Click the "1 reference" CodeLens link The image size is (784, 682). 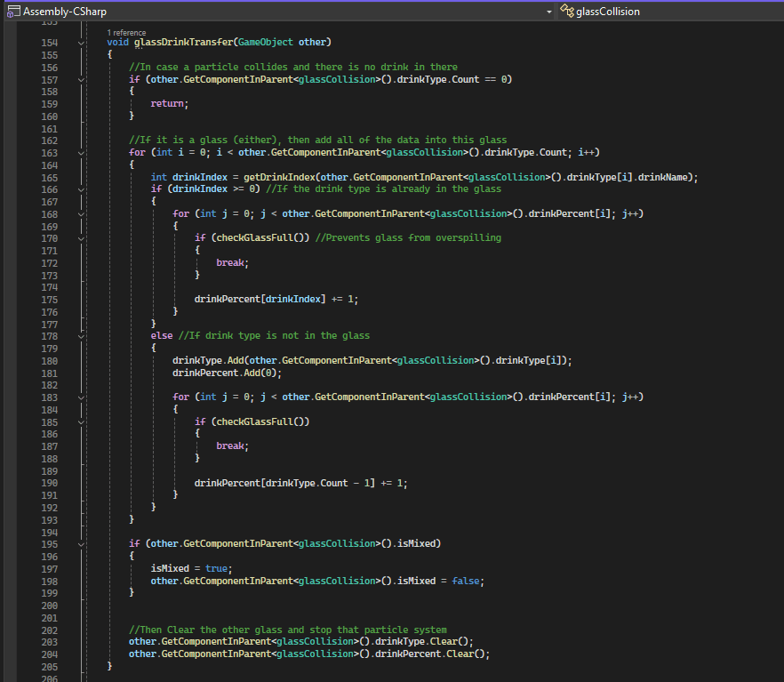pos(125,32)
